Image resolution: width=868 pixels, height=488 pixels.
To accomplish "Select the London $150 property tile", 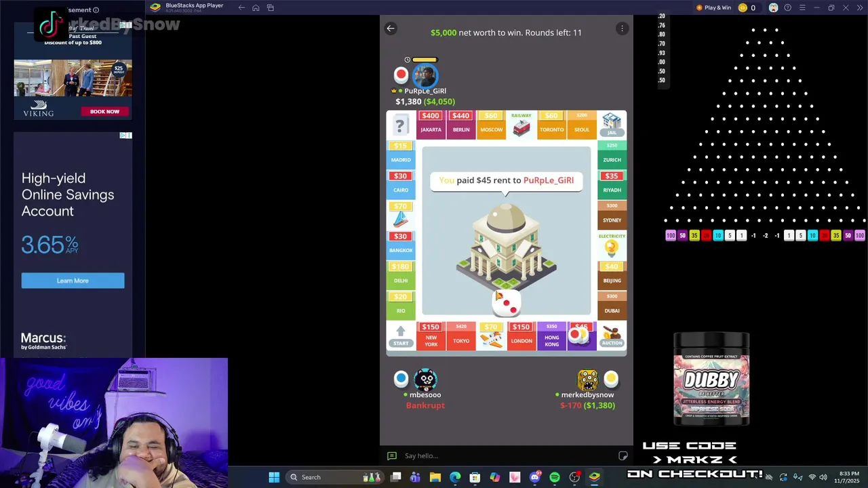I will (x=521, y=335).
